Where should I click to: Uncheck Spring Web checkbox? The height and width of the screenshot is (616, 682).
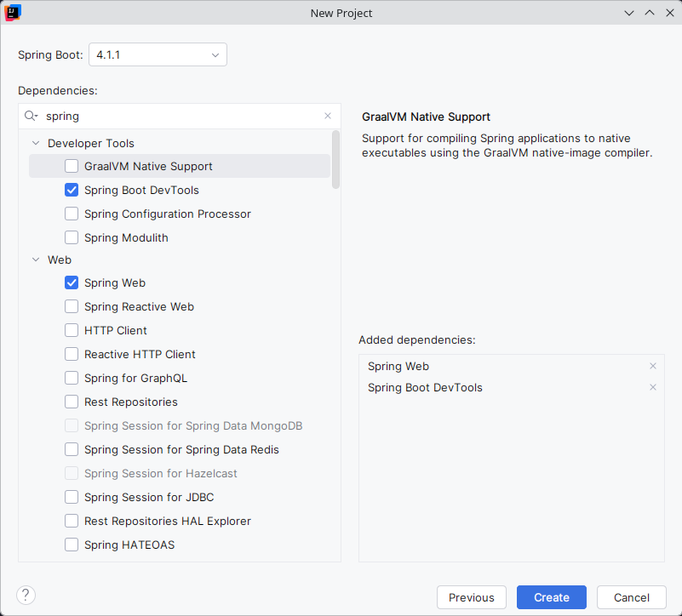[x=72, y=282]
